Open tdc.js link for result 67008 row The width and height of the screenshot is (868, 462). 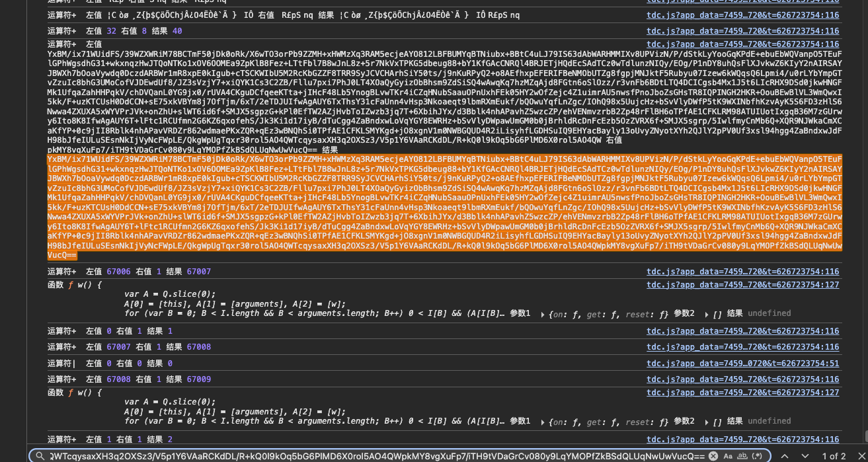pyautogui.click(x=742, y=347)
